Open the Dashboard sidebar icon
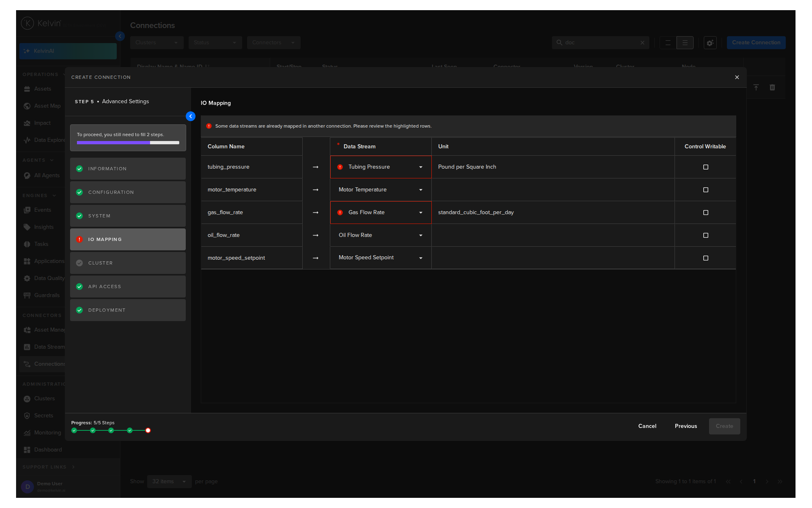The height and width of the screenshot is (508, 812). pyautogui.click(x=27, y=450)
